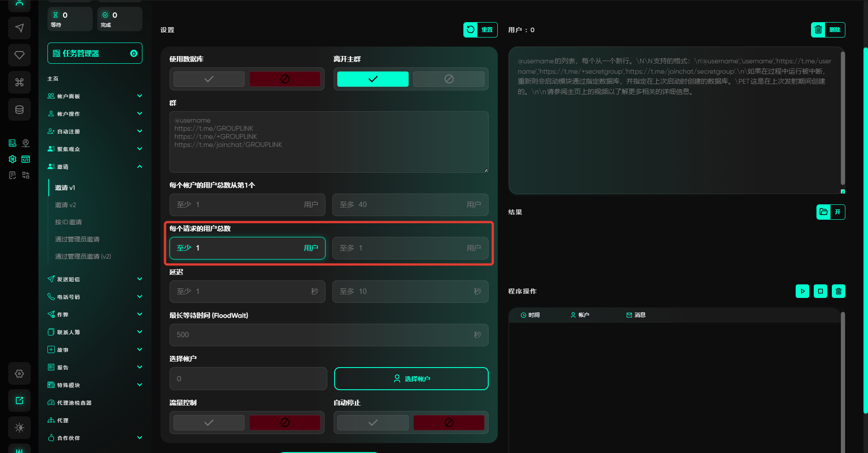
Task: Click the 重置 reset button
Action: [480, 30]
